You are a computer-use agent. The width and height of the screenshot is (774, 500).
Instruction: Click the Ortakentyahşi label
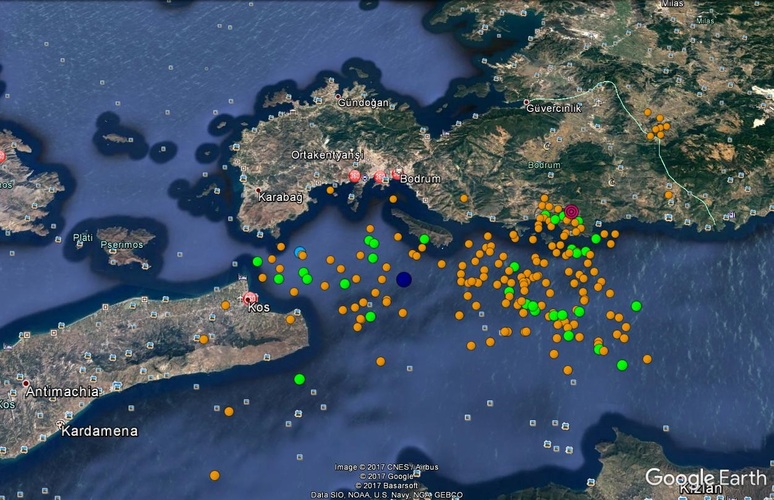point(327,155)
